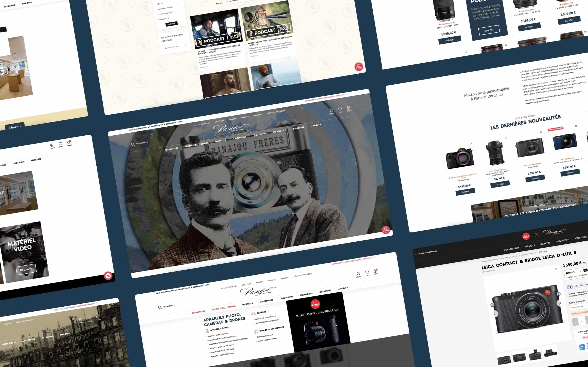This screenshot has width=588, height=367.
Task: Click previous-image arrow on Leica D-Lux 8 photo
Action: click(x=494, y=314)
